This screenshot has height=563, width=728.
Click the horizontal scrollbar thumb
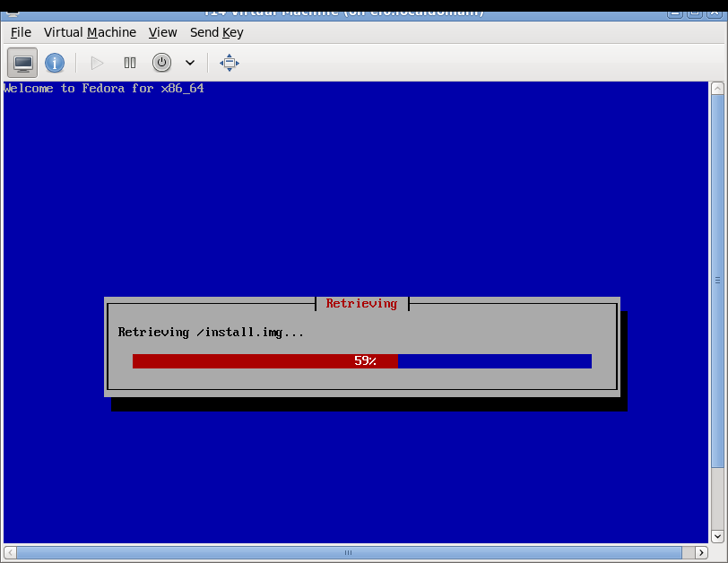coord(349,553)
